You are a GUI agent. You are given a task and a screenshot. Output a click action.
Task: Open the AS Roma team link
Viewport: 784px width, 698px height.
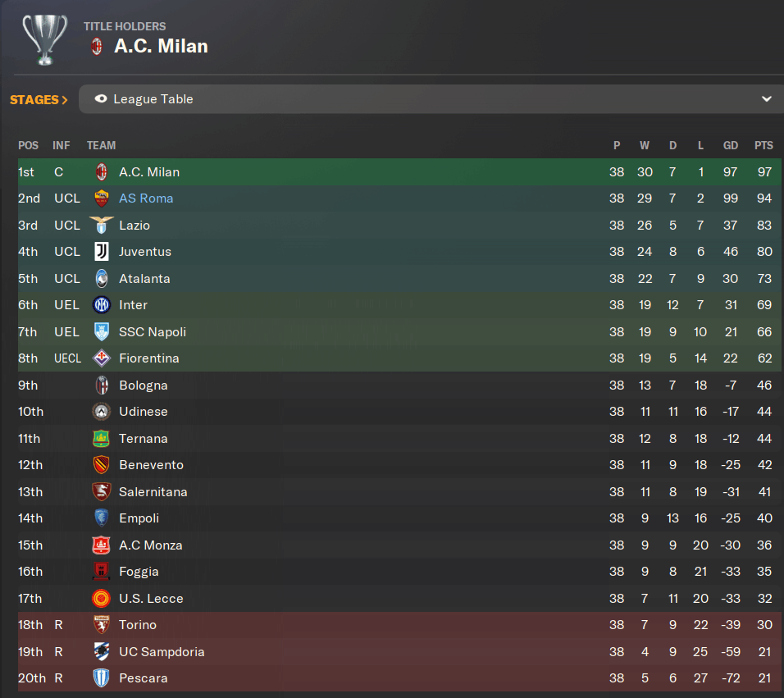146,198
